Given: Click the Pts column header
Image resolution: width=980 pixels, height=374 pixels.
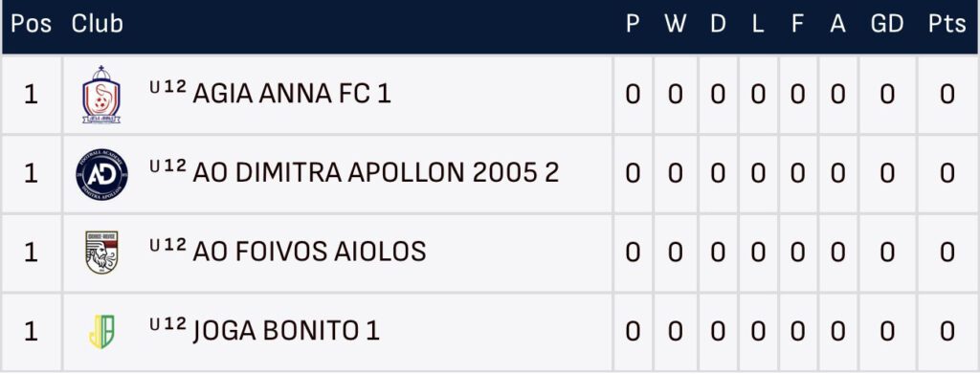Looking at the screenshot, I should [947, 24].
